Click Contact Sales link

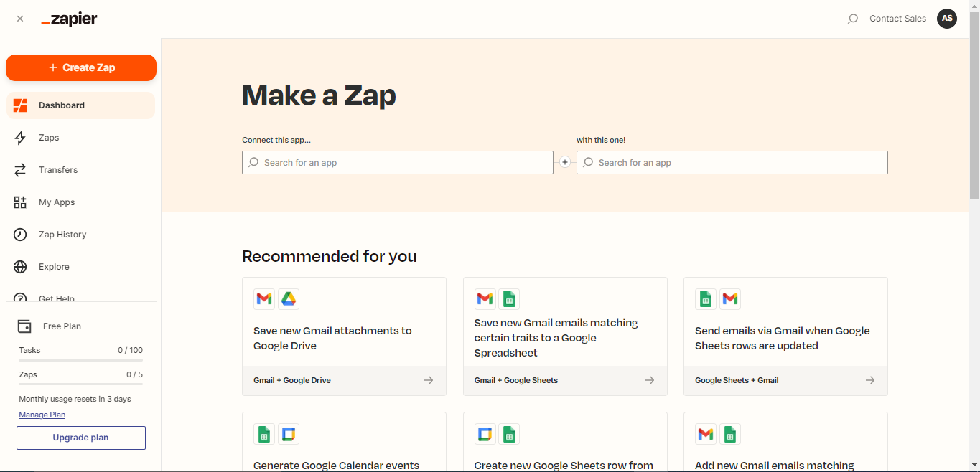(x=897, y=19)
